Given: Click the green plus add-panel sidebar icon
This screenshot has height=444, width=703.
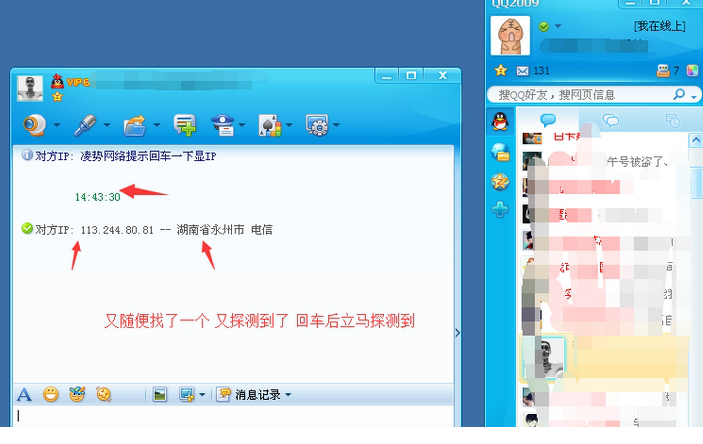Looking at the screenshot, I should (500, 209).
